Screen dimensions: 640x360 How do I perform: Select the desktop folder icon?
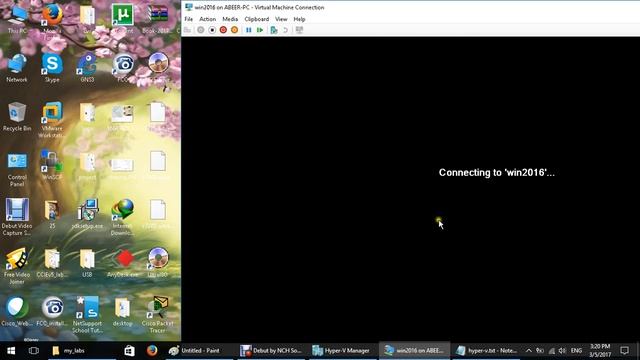[x=122, y=312]
